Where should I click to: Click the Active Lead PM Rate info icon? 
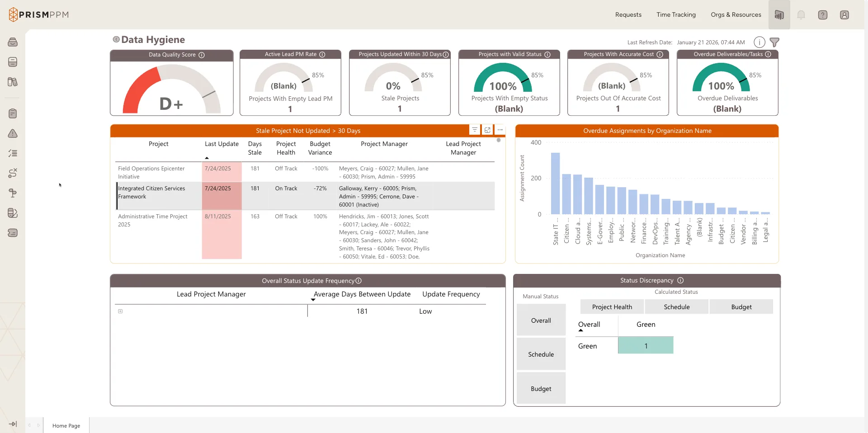coord(322,54)
